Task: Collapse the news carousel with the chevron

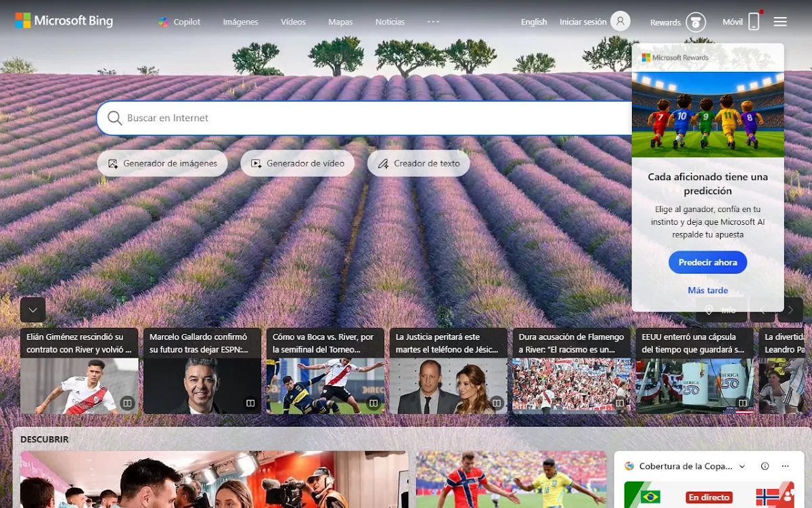Action: pos(33,310)
